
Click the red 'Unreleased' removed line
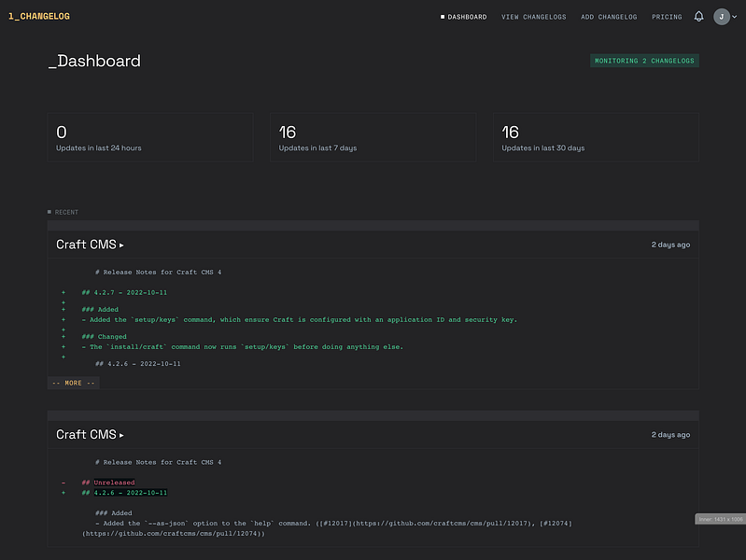[x=114, y=483]
